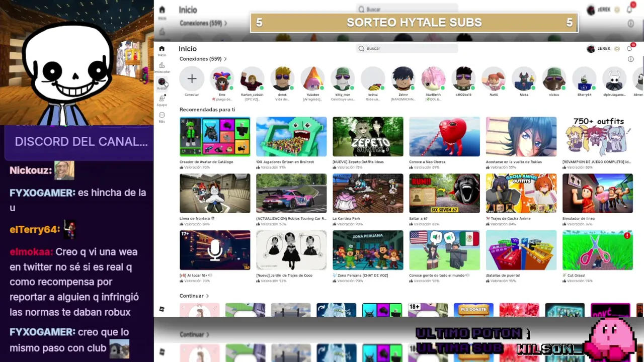Viewport: 644px width, 362px height.
Task: Open friend elpixulagame's avatar
Action: (x=614, y=78)
